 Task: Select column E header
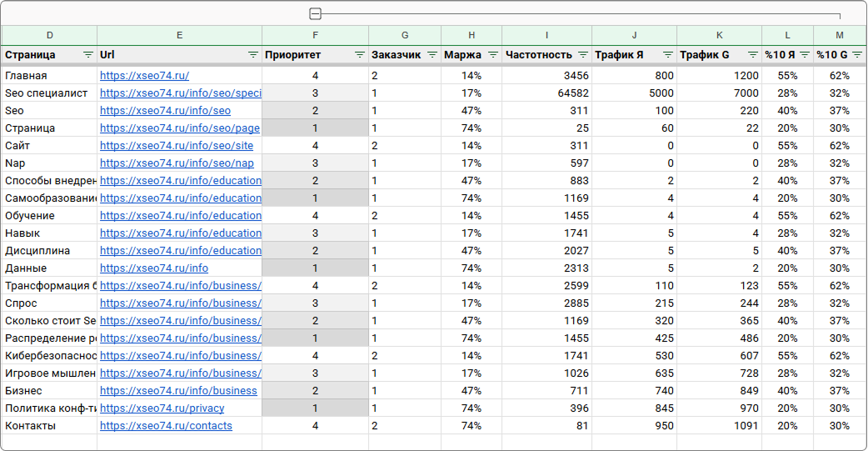point(179,36)
